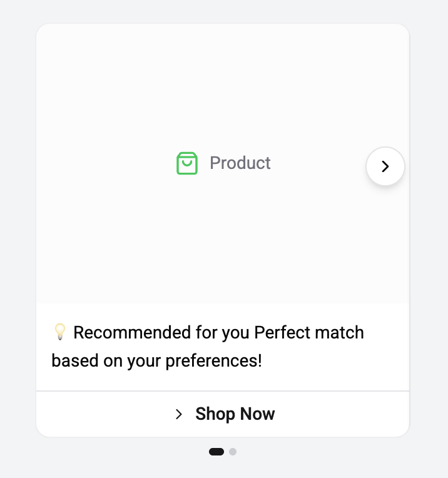Click the chevron icon beside Shop Now
The width and height of the screenshot is (448, 478).
click(179, 414)
